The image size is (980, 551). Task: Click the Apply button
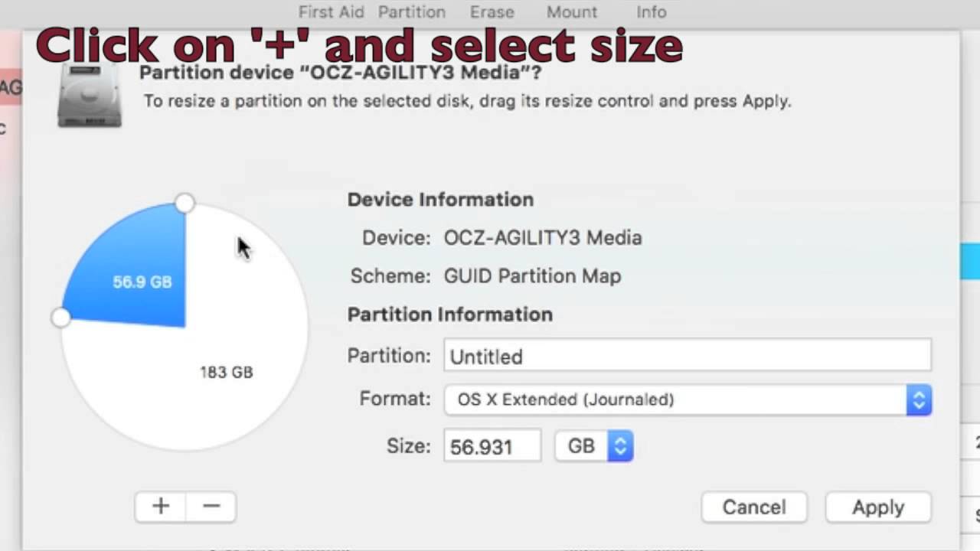877,507
